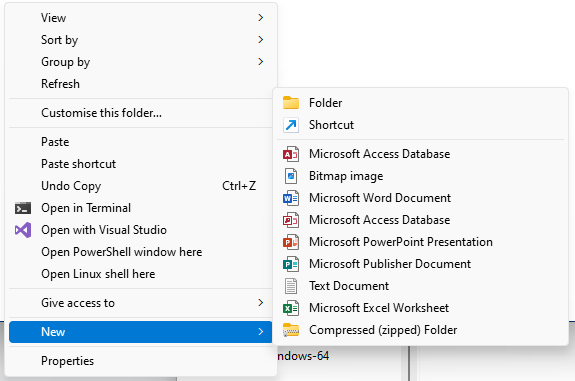Choose the Text Document label

(x=349, y=286)
